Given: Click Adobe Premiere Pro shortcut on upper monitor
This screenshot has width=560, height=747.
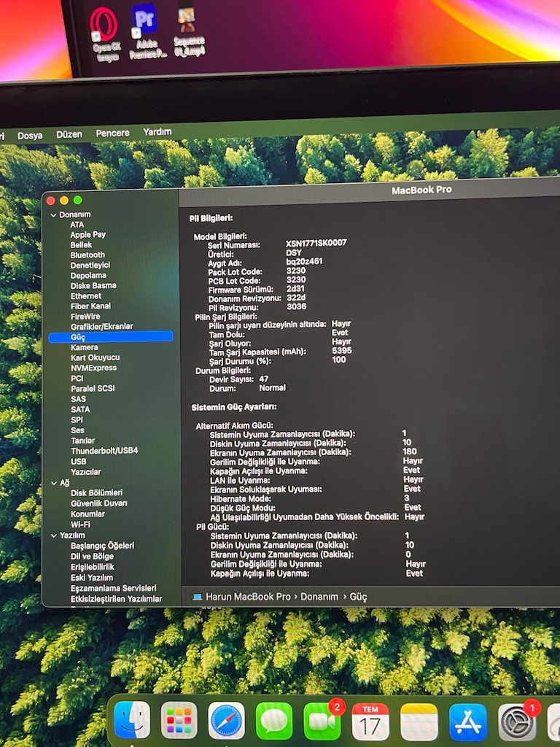Looking at the screenshot, I should coord(147,31).
